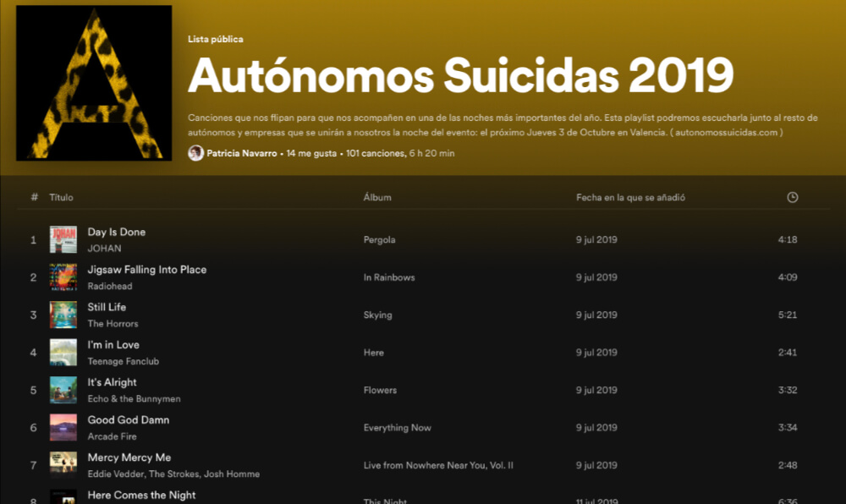Click track number 6 of Good God Damn

pos(34,428)
